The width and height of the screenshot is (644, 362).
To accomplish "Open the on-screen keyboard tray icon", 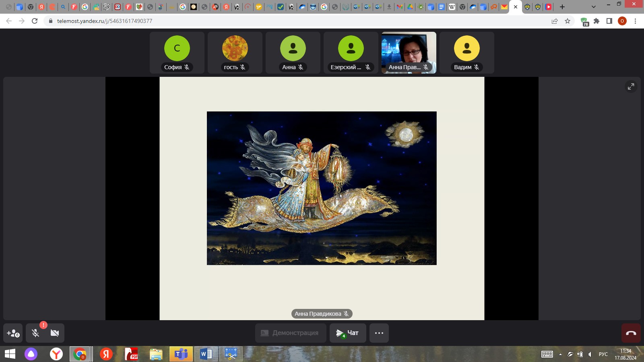I will click(547, 354).
